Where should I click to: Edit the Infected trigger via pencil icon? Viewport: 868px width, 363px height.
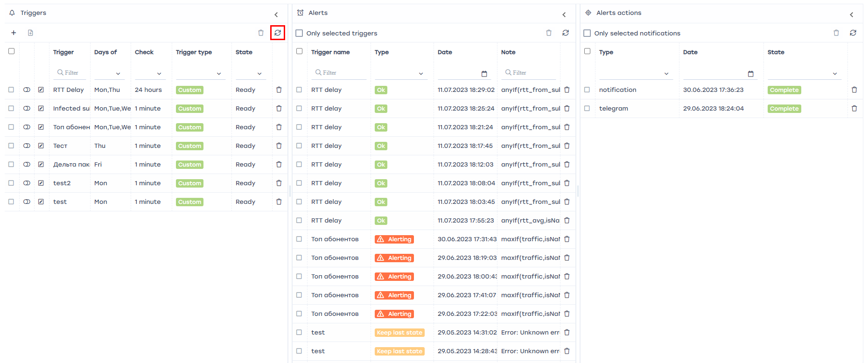pyautogui.click(x=41, y=108)
